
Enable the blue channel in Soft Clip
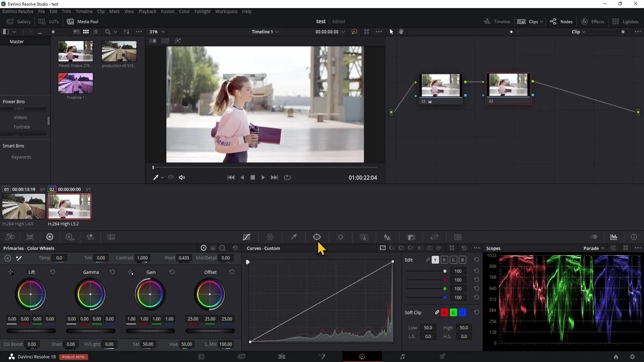pyautogui.click(x=463, y=312)
